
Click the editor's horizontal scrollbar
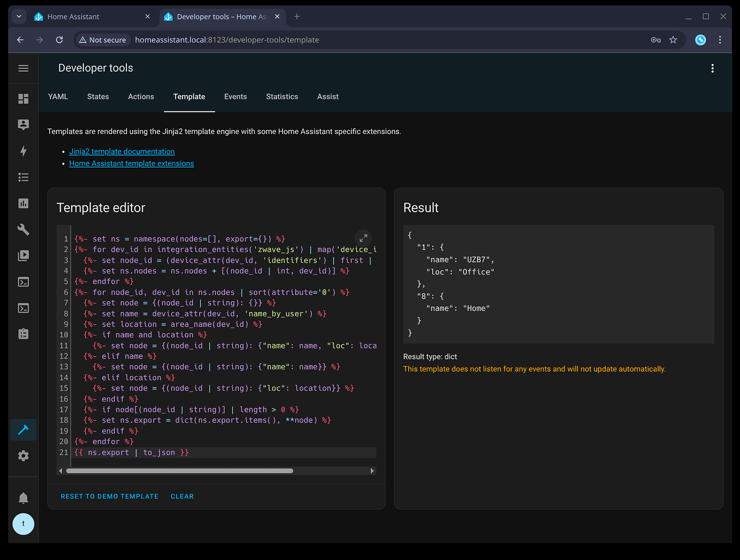click(x=179, y=471)
